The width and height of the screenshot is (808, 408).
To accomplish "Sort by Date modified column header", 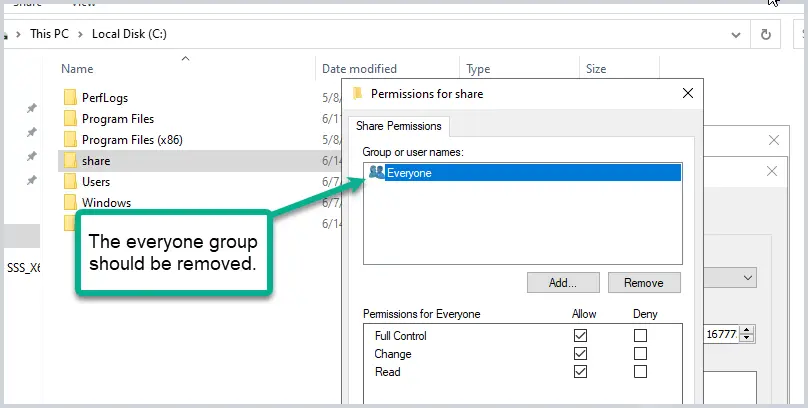I will pos(359,69).
